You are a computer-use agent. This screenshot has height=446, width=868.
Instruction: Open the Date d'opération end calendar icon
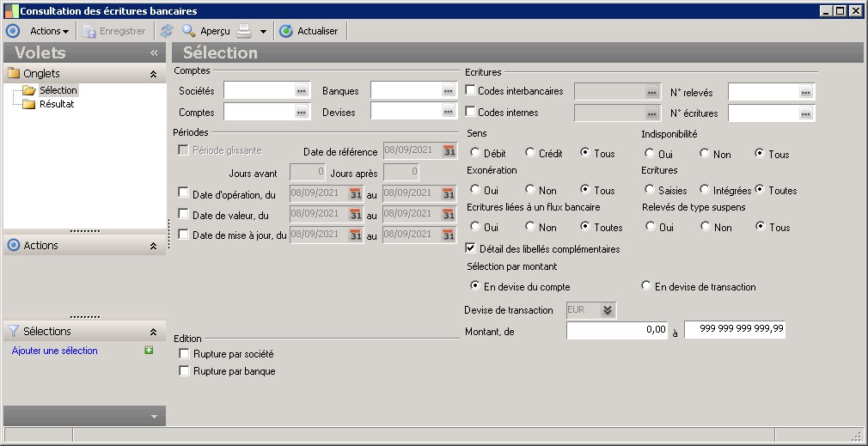pos(449,193)
